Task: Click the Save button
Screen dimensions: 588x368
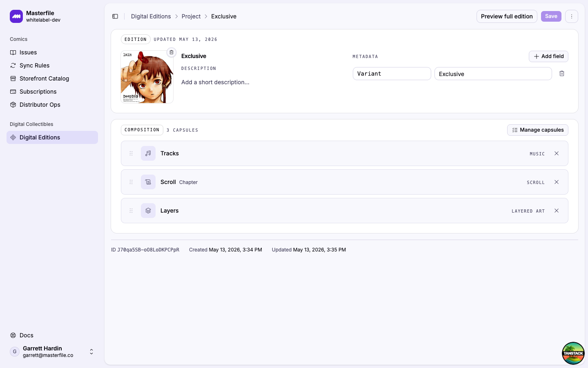Action: click(x=551, y=16)
